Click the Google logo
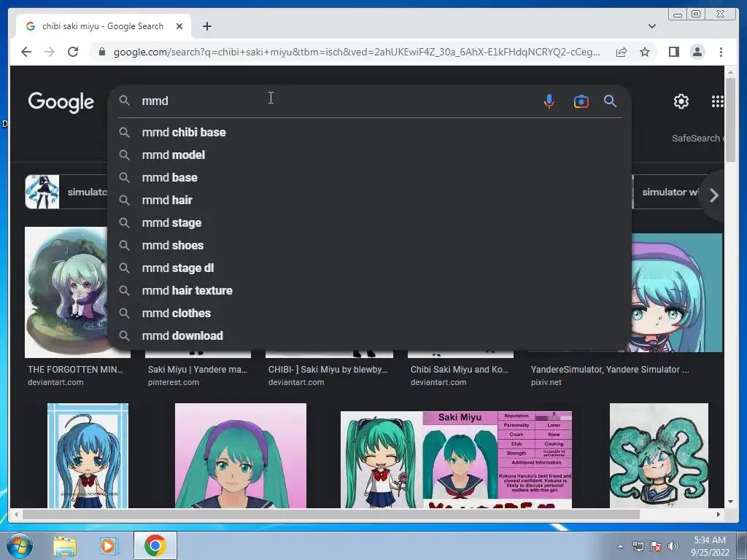This screenshot has height=560, width=747. [x=61, y=102]
